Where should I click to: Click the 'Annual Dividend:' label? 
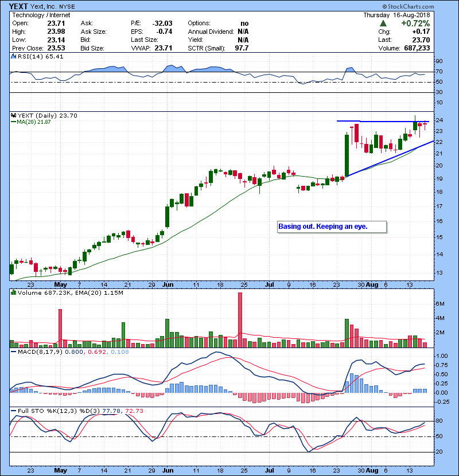point(211,32)
